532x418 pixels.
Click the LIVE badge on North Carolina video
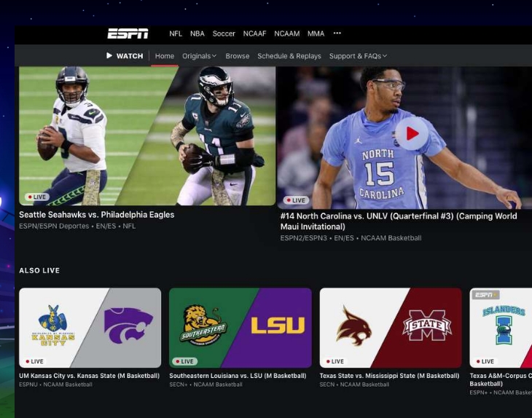pos(296,200)
